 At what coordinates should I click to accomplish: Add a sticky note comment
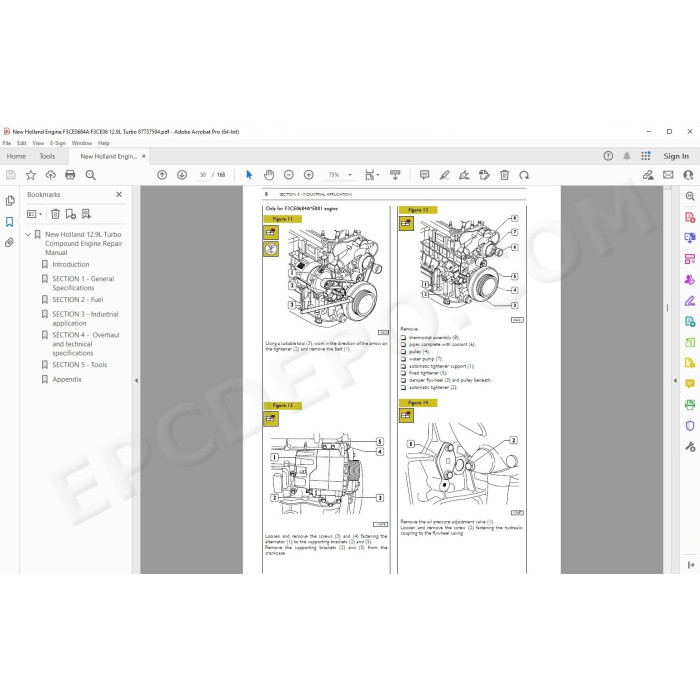(x=425, y=175)
